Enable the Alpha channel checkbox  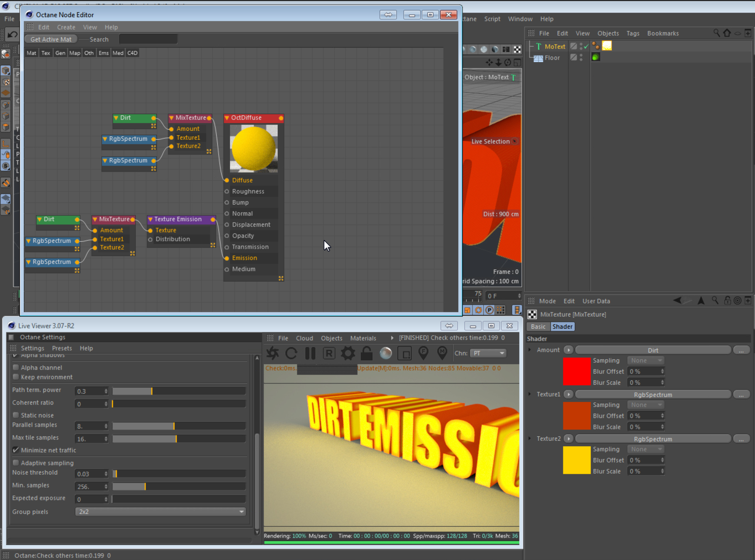pyautogui.click(x=16, y=367)
